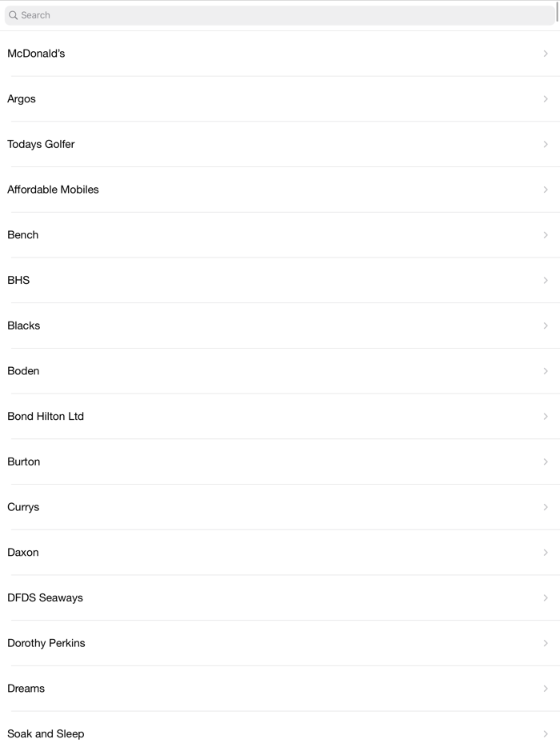Open the Todays Golfer disclosure arrow
This screenshot has width=560, height=747.
tap(546, 144)
